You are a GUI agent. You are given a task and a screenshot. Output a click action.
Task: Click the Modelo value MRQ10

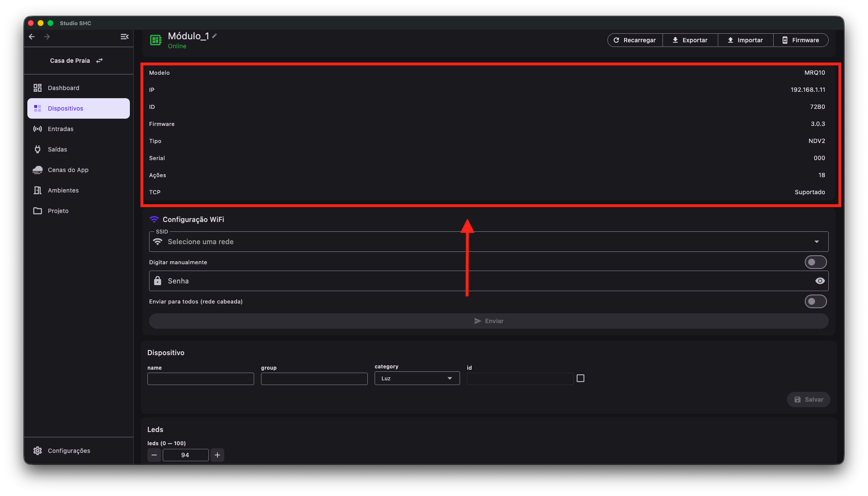(x=815, y=73)
